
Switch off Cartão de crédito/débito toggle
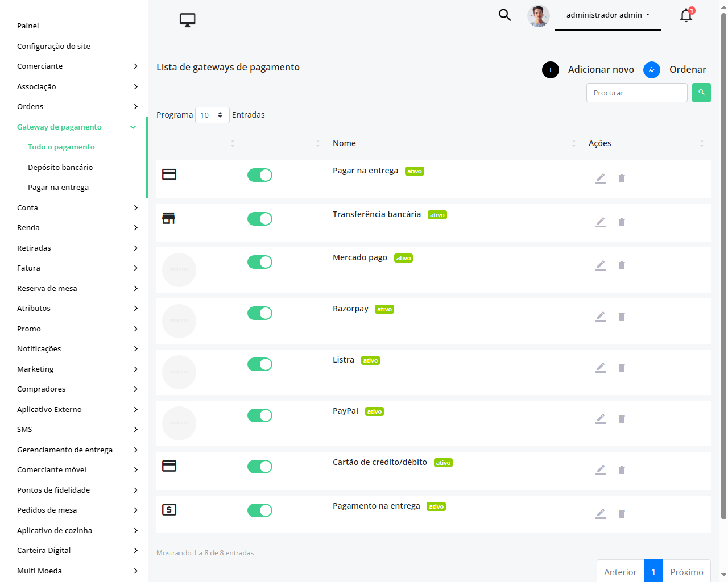(x=260, y=467)
